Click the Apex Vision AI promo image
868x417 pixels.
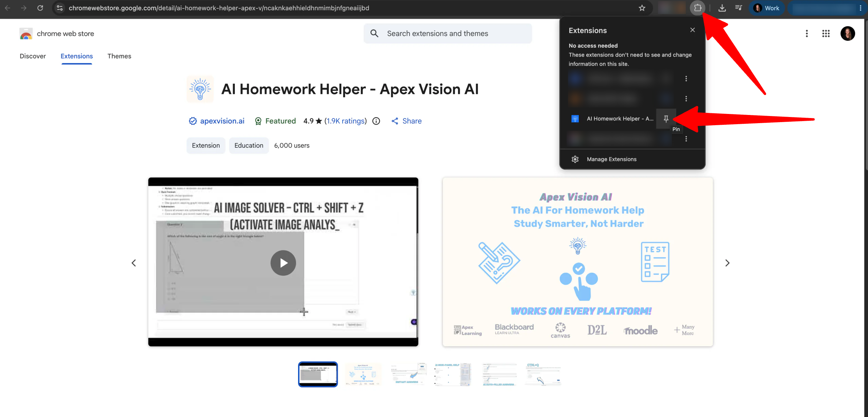click(577, 262)
